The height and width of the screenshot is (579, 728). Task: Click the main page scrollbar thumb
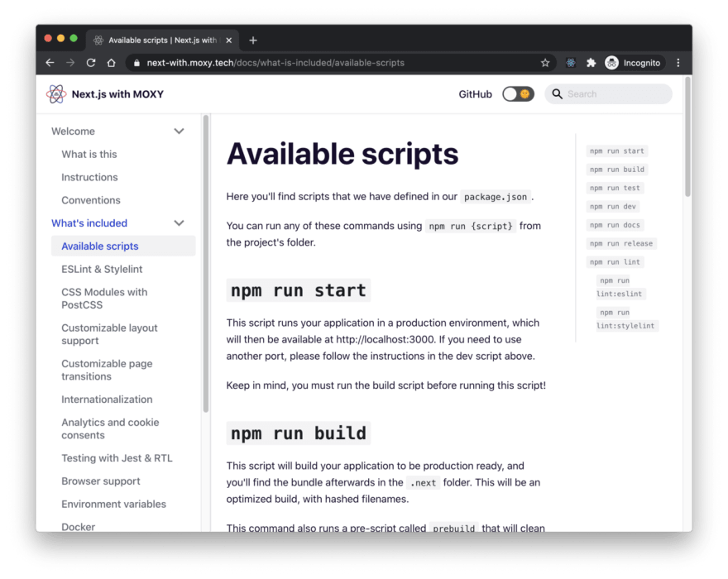click(x=687, y=137)
